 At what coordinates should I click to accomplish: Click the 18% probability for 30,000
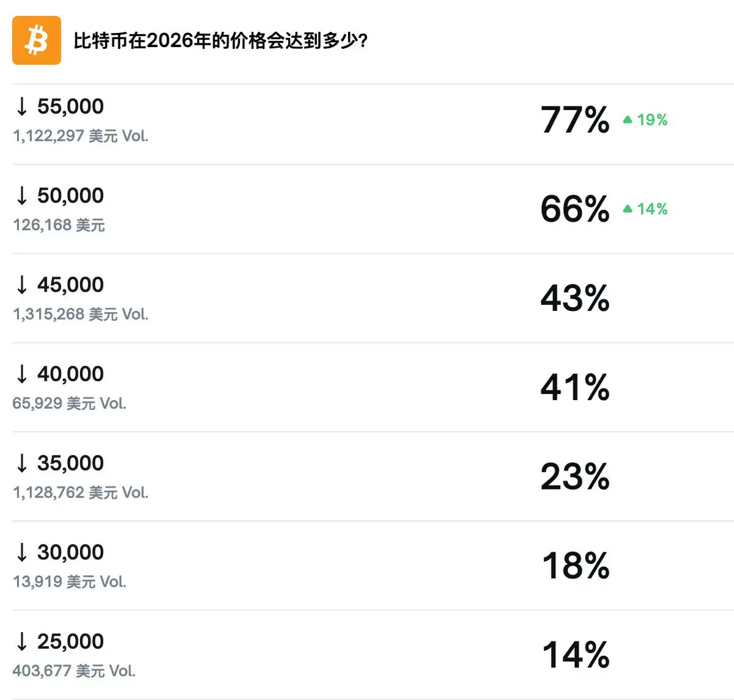coord(575,565)
